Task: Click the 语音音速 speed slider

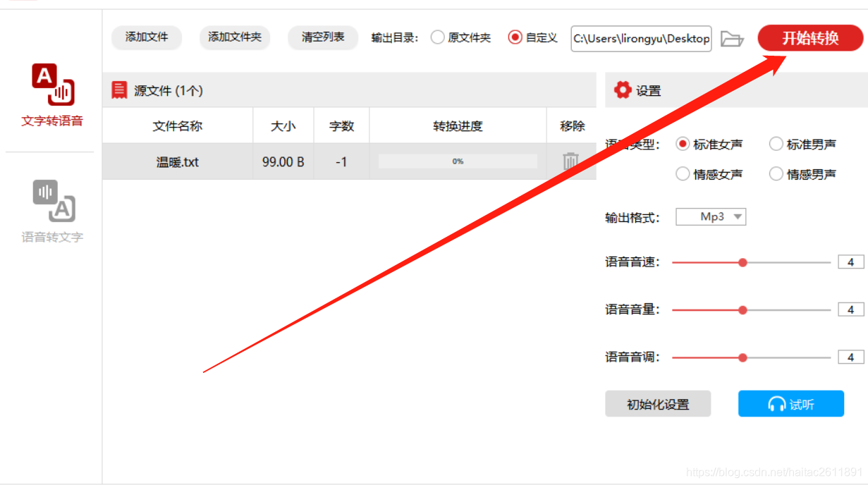Action: point(751,262)
